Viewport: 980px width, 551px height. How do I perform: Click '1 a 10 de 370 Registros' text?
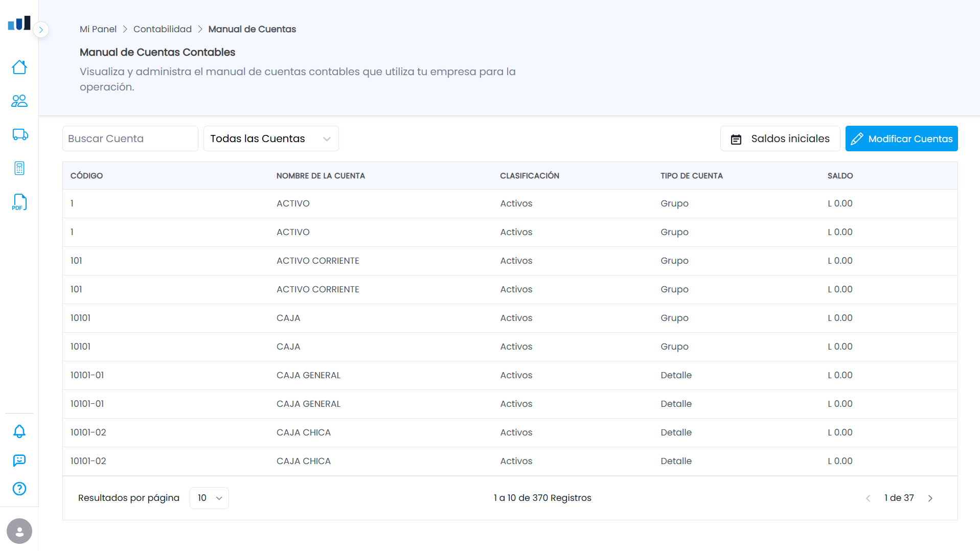point(542,498)
